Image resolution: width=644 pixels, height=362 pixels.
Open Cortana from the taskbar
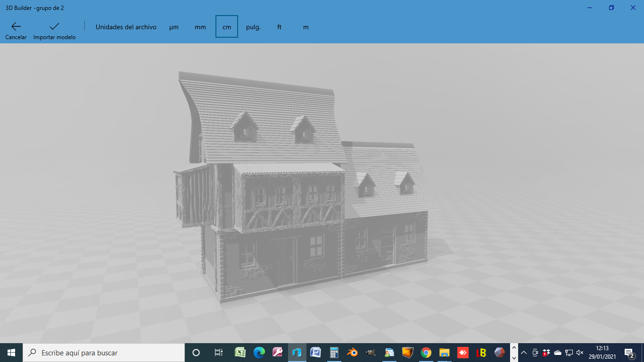pyautogui.click(x=196, y=353)
